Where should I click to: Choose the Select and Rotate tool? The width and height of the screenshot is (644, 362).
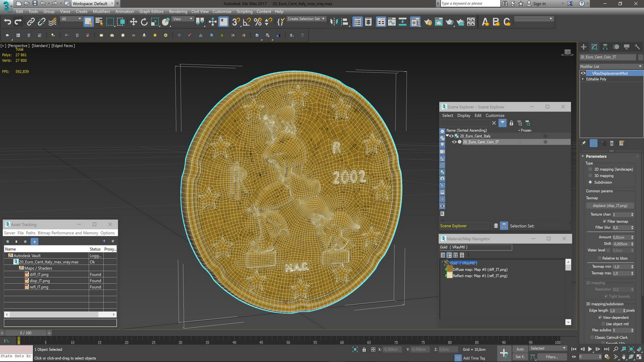[144, 22]
